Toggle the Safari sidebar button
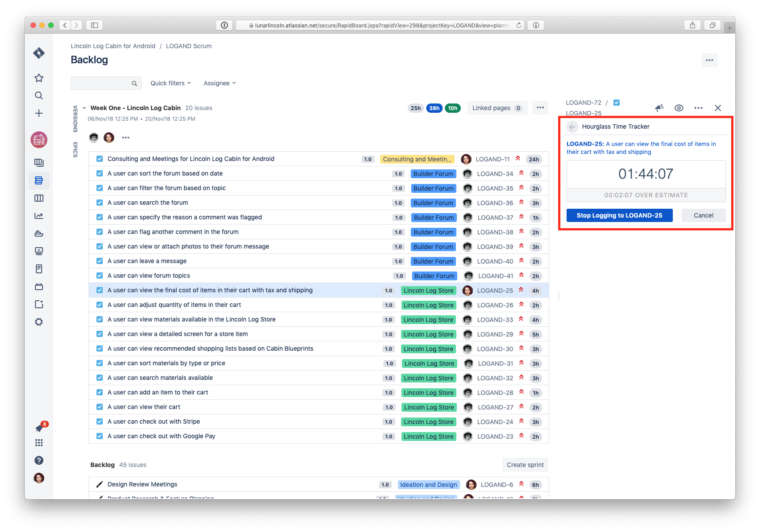This screenshot has width=760, height=532. point(94,25)
